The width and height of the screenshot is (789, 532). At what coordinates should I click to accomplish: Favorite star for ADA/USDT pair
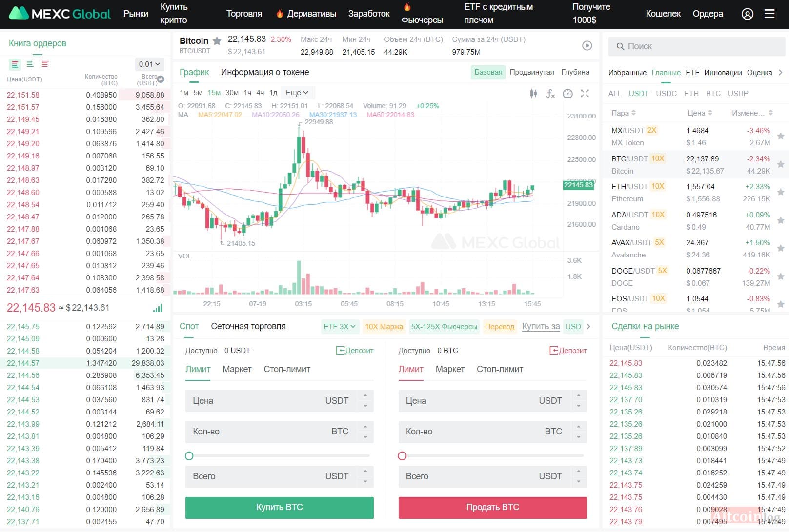[x=781, y=220]
